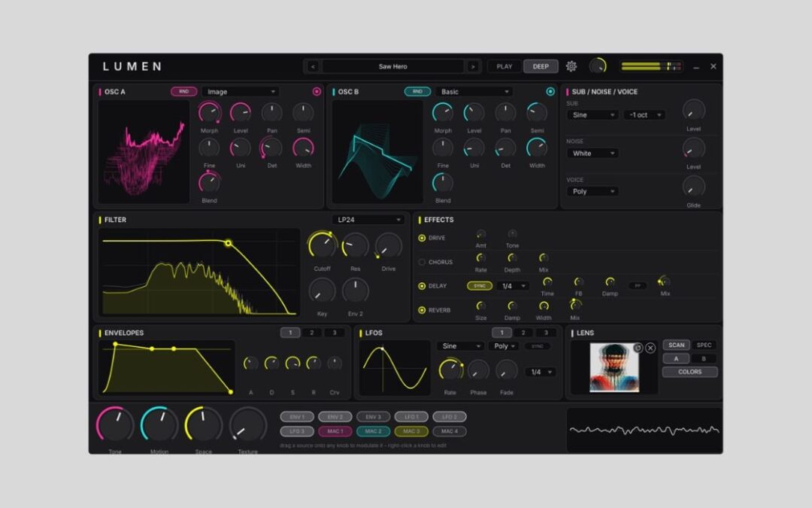The width and height of the screenshot is (812, 508).
Task: Click the OSC B Width knob
Action: coord(537,148)
